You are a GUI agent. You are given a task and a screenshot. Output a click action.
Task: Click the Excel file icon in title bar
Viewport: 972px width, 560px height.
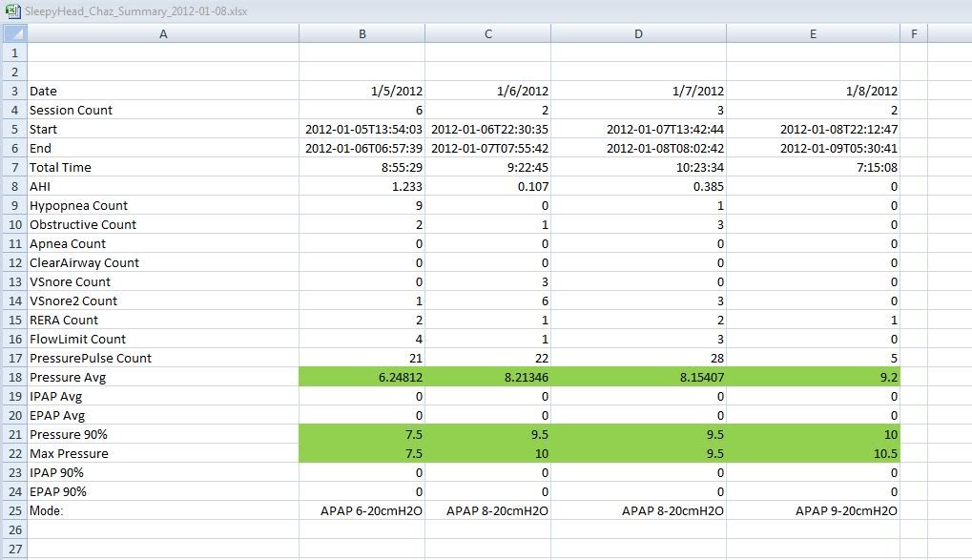10,10
